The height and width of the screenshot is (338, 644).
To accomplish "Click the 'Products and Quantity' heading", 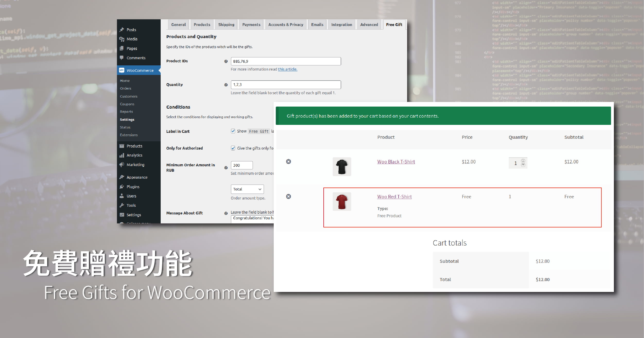I will point(191,37).
